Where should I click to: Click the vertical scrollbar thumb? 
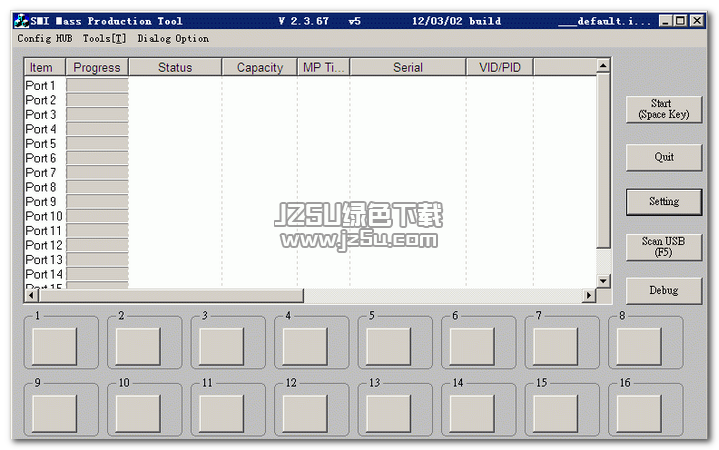pos(603,161)
